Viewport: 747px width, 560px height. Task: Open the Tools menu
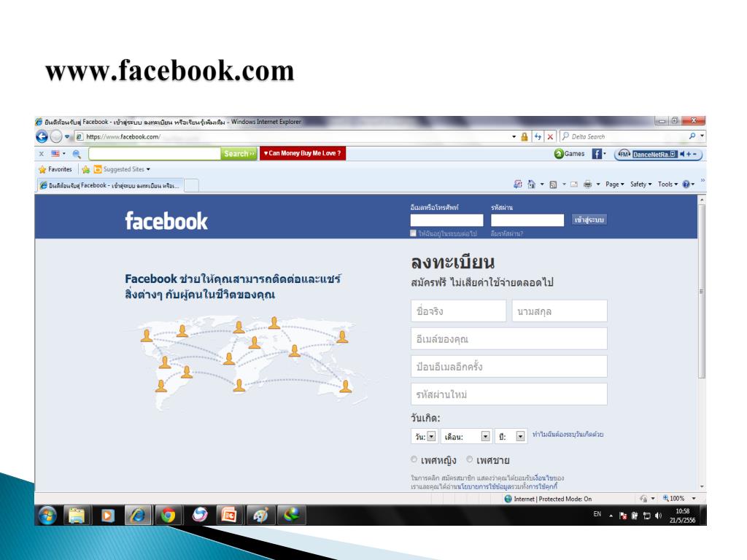coord(667,184)
